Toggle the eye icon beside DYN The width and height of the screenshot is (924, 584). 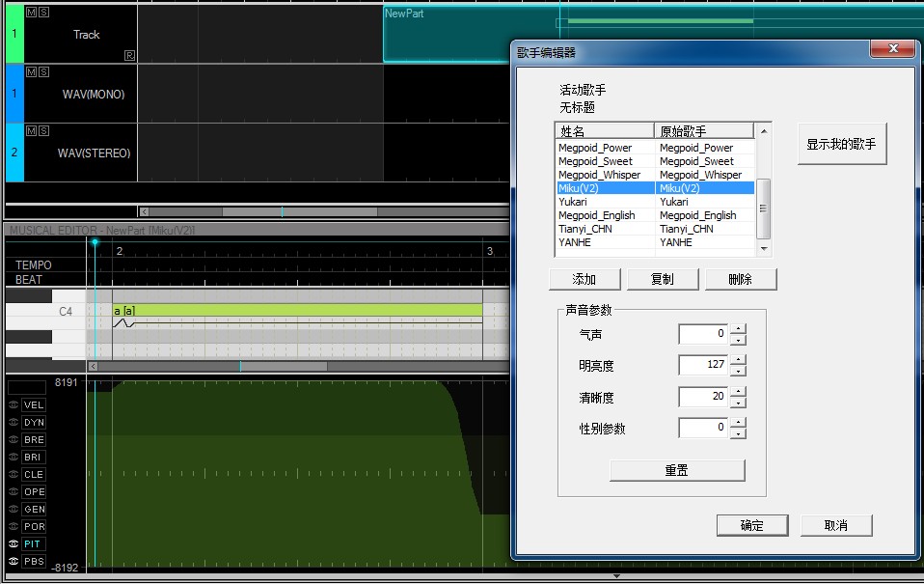14,422
